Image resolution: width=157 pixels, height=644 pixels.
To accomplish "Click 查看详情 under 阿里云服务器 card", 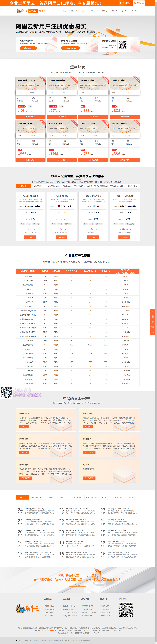I will 24,427.
